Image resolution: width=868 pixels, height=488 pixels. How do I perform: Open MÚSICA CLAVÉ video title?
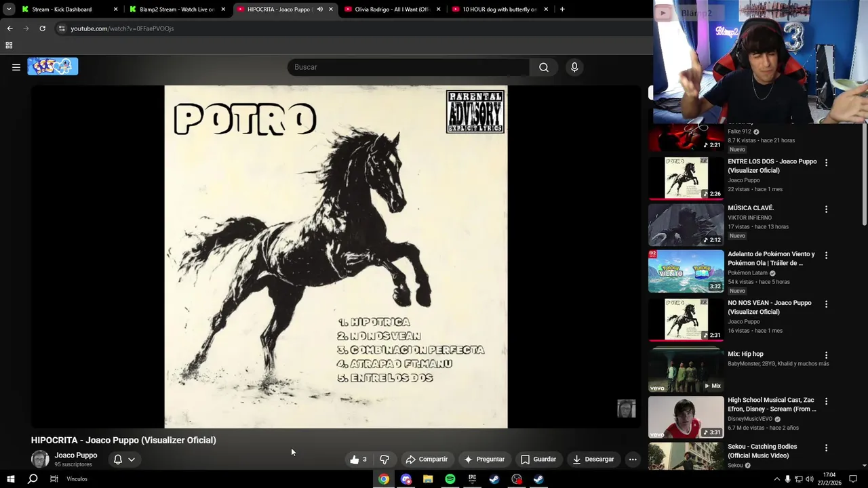pos(751,208)
